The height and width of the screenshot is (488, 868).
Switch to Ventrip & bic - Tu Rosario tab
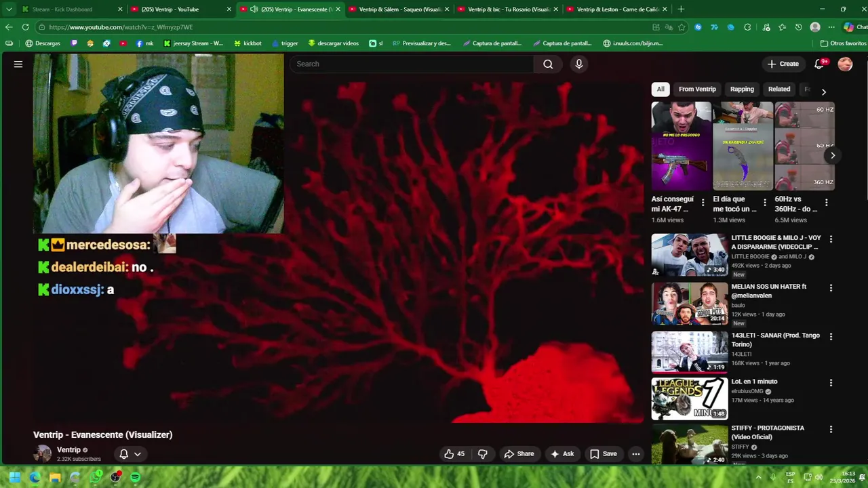click(x=509, y=9)
